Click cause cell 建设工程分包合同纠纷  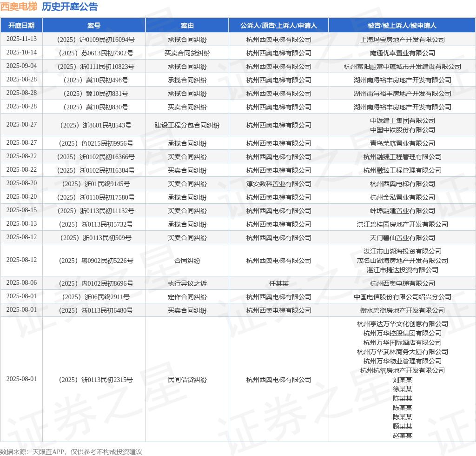187,125
